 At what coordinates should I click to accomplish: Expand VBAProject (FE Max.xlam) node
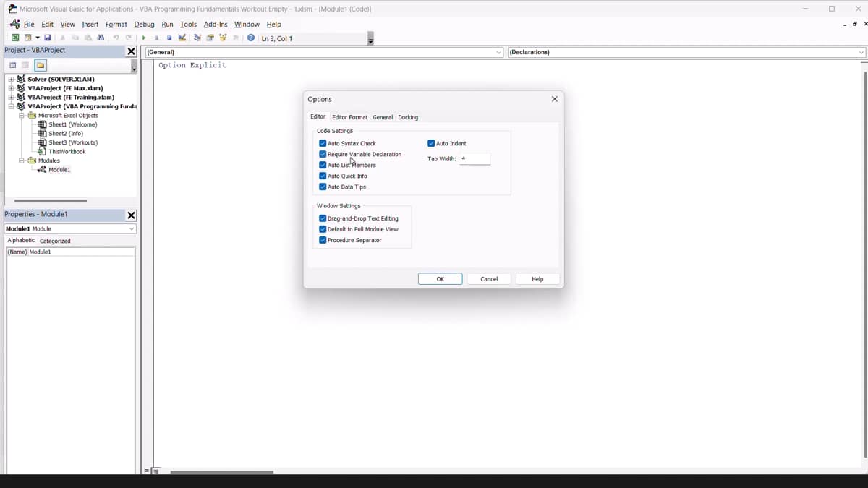pyautogui.click(x=11, y=88)
